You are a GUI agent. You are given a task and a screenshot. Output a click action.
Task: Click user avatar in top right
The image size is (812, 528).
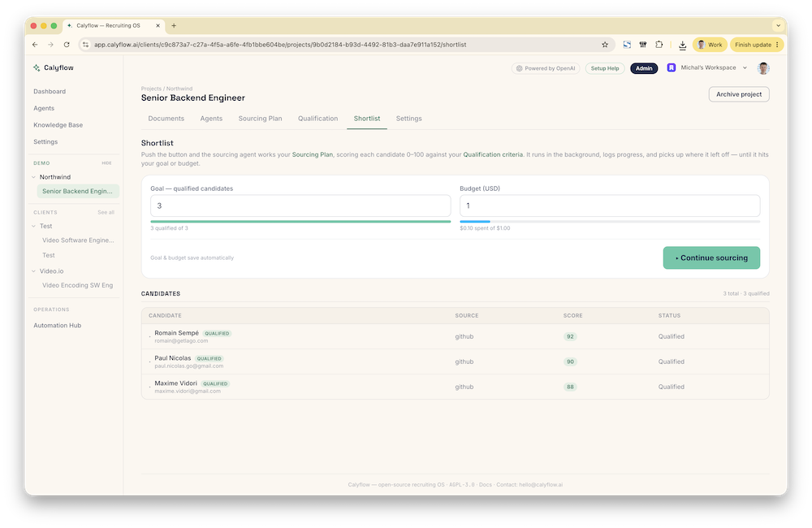point(762,68)
